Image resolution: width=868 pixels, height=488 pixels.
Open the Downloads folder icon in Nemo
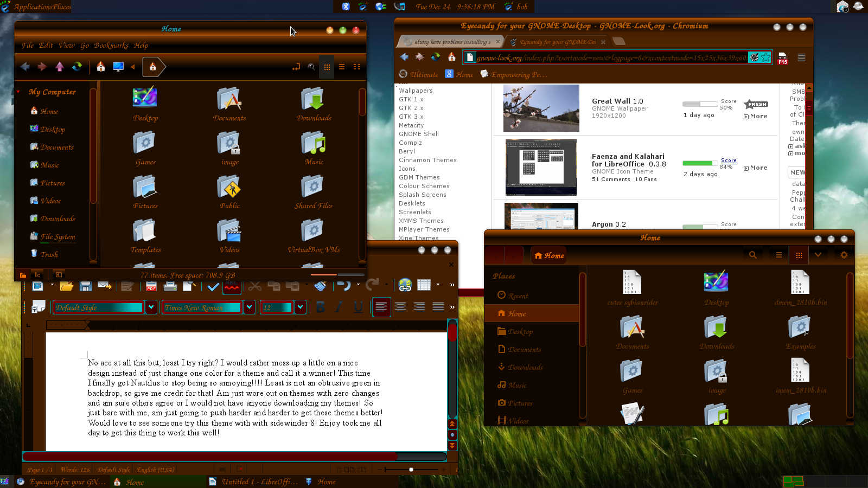click(313, 99)
